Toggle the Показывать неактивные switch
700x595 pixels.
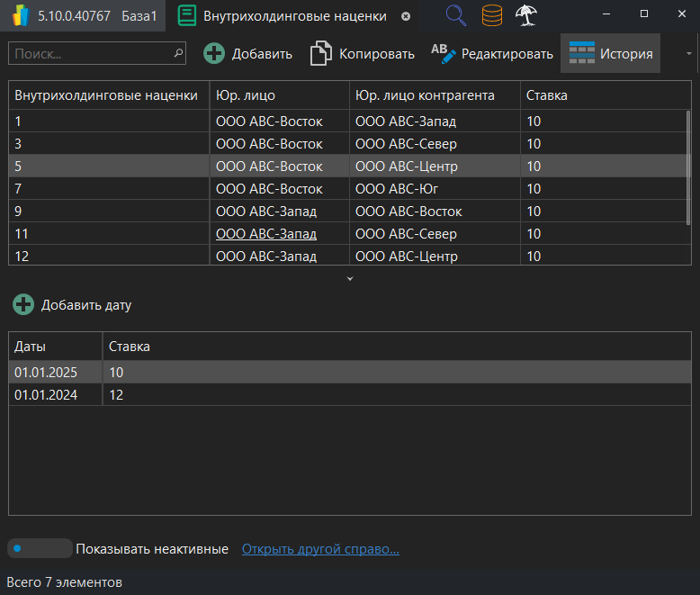click(x=40, y=548)
